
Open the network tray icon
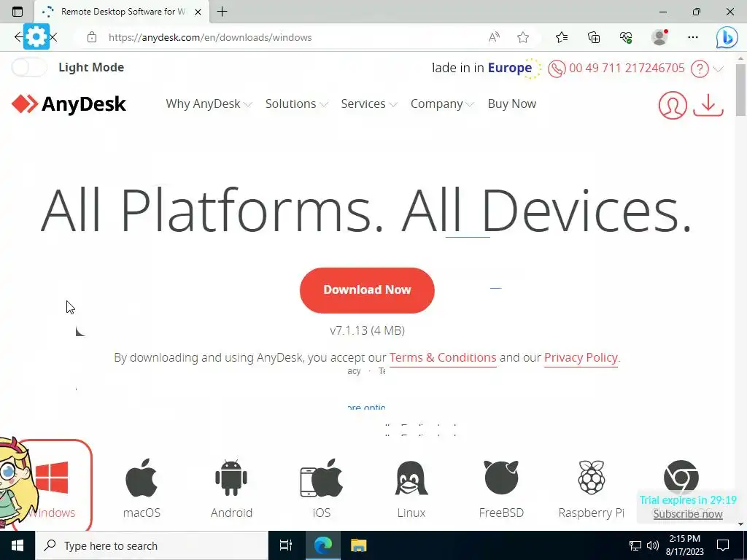pyautogui.click(x=635, y=545)
